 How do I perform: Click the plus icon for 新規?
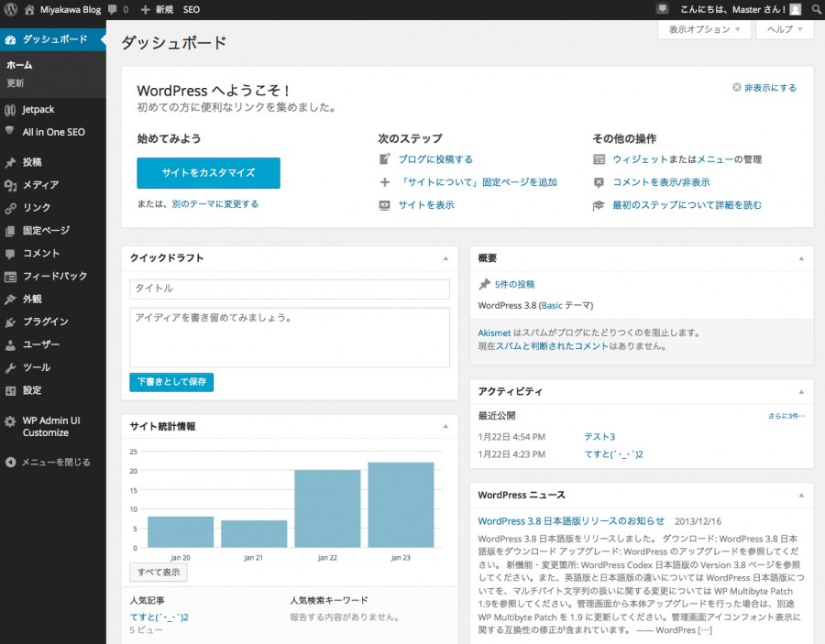pyautogui.click(x=146, y=9)
